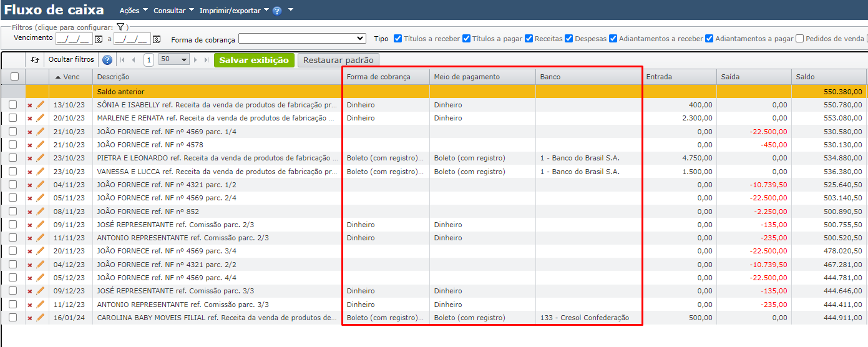Image resolution: width=868 pixels, height=347 pixels.
Task: Click Ocultar filtros
Action: click(x=71, y=60)
